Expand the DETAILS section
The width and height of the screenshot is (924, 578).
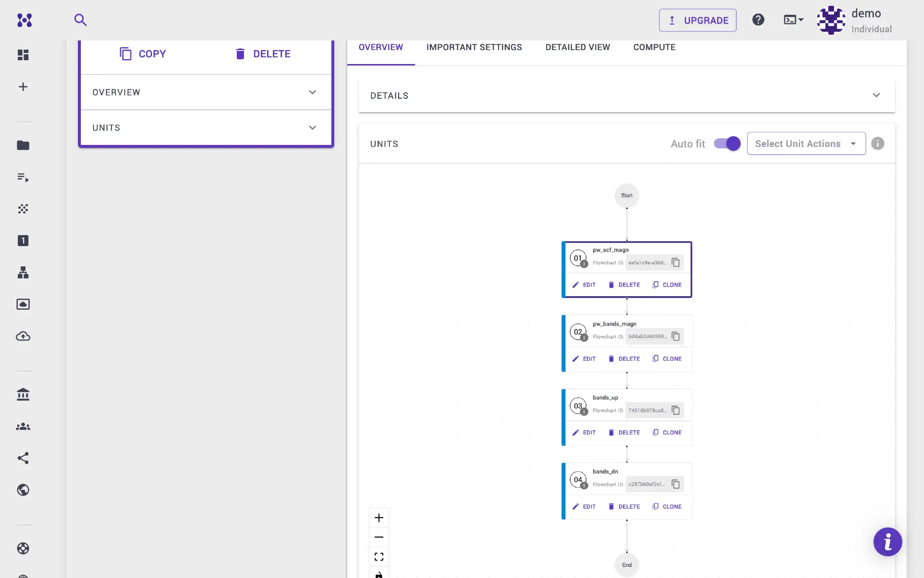pyautogui.click(x=875, y=95)
